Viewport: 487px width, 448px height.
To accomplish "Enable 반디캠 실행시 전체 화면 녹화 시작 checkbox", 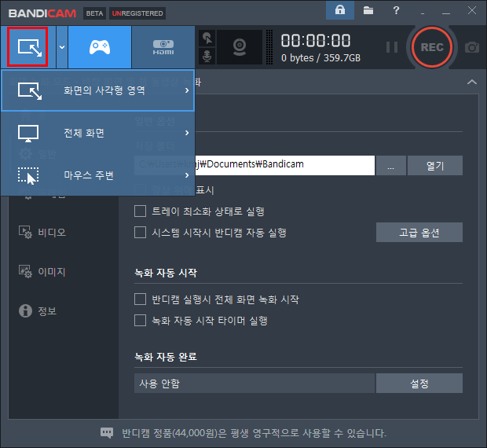I will point(140,299).
